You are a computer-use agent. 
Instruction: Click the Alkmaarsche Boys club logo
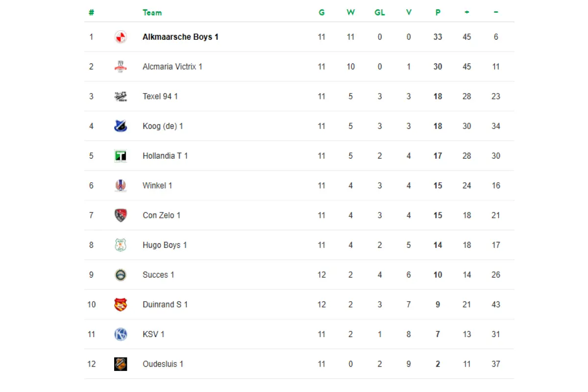[121, 37]
